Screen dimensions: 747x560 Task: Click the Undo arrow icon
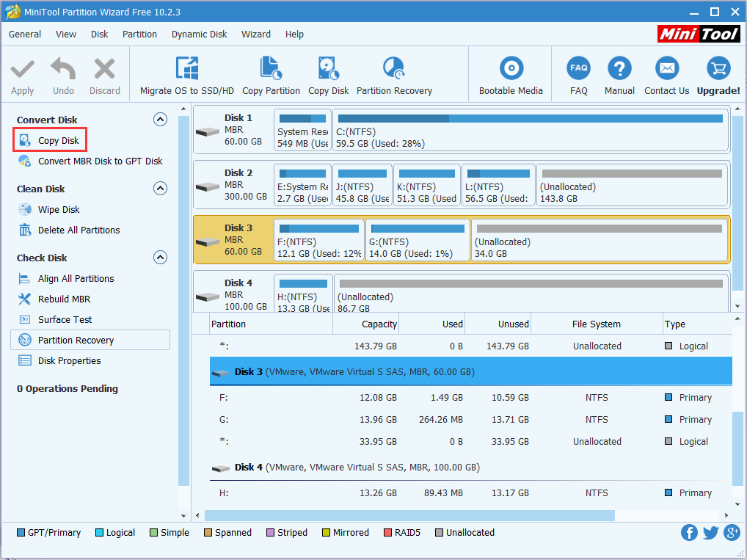point(63,69)
